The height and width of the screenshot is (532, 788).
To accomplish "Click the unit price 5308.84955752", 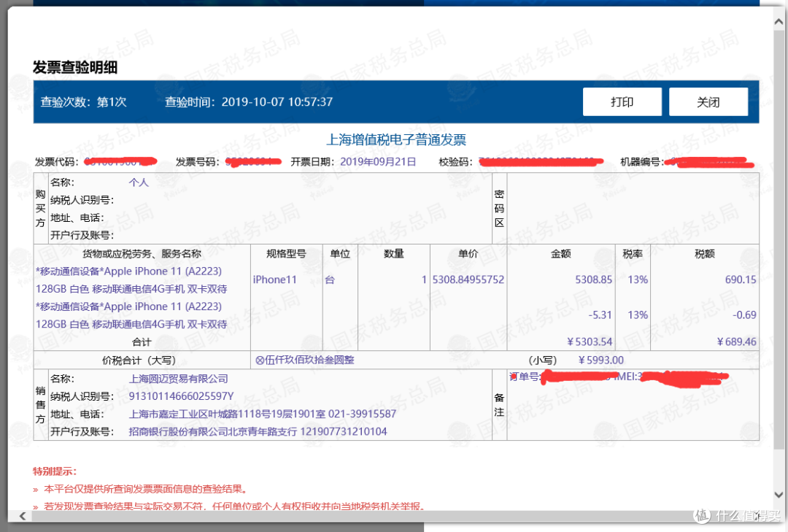I will click(468, 280).
